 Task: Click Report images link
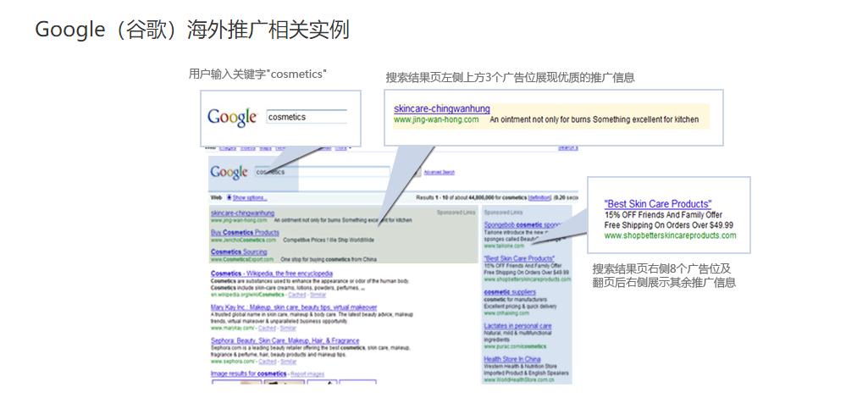click(307, 374)
